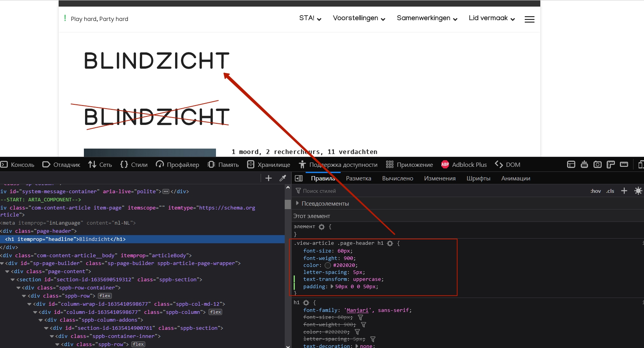
Task: Toggle the .cls class panel
Action: (610, 191)
